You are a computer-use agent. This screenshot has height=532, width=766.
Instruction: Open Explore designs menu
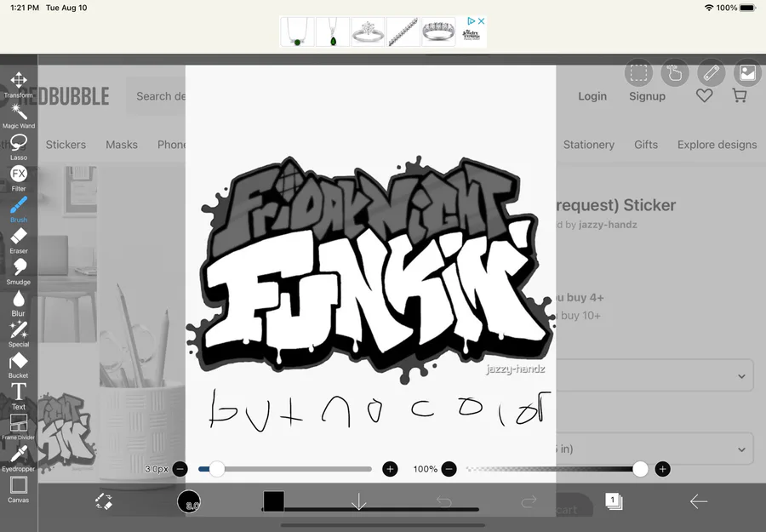[x=717, y=145]
